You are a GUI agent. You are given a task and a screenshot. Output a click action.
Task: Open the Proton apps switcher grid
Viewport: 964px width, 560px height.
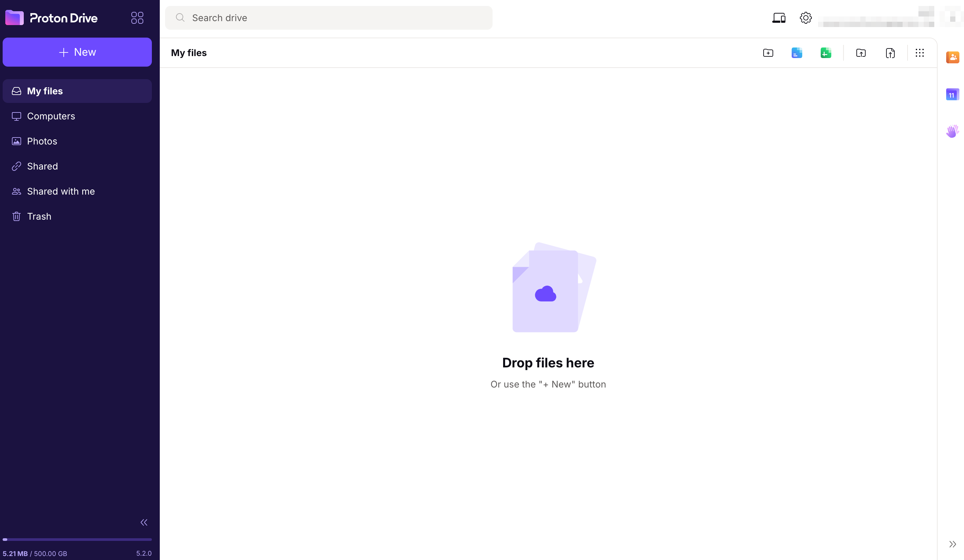(137, 17)
